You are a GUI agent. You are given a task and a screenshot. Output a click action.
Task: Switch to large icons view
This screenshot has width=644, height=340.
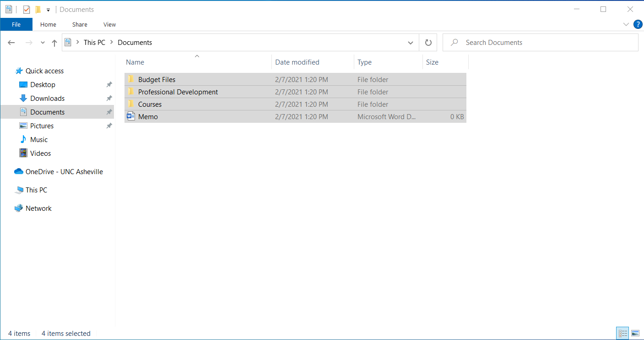coord(635,333)
